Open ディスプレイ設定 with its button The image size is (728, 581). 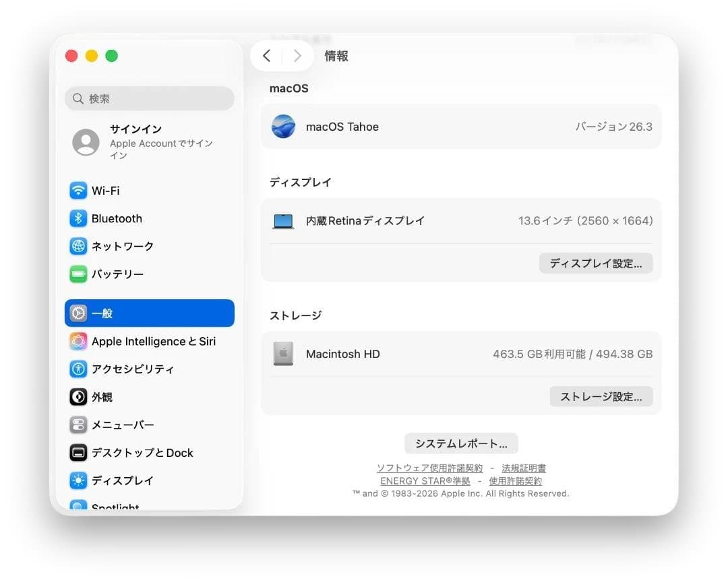596,263
